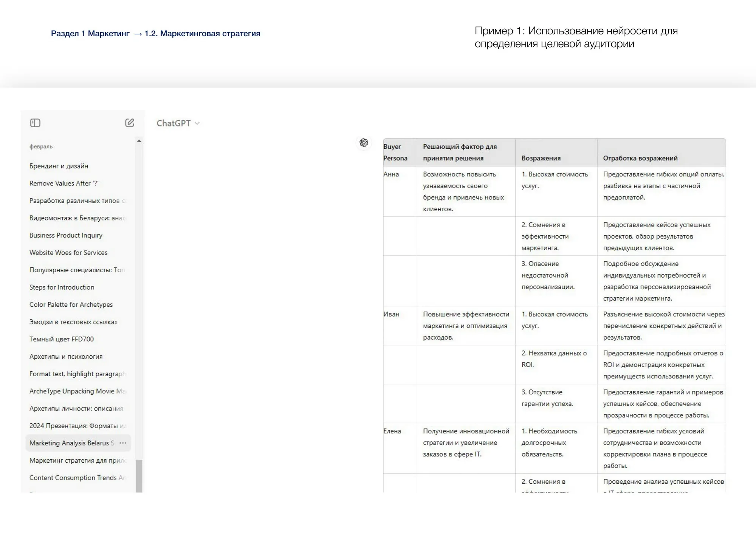Image resolution: width=756 pixels, height=534 pixels.
Task: Open 'Разработка различных типов' chat
Action: [78, 201]
